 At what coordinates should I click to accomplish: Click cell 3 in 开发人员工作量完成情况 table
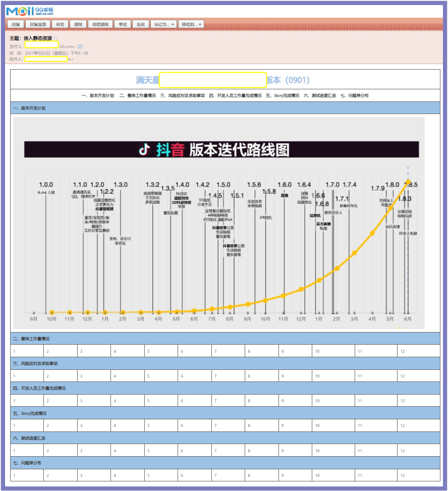(94, 401)
